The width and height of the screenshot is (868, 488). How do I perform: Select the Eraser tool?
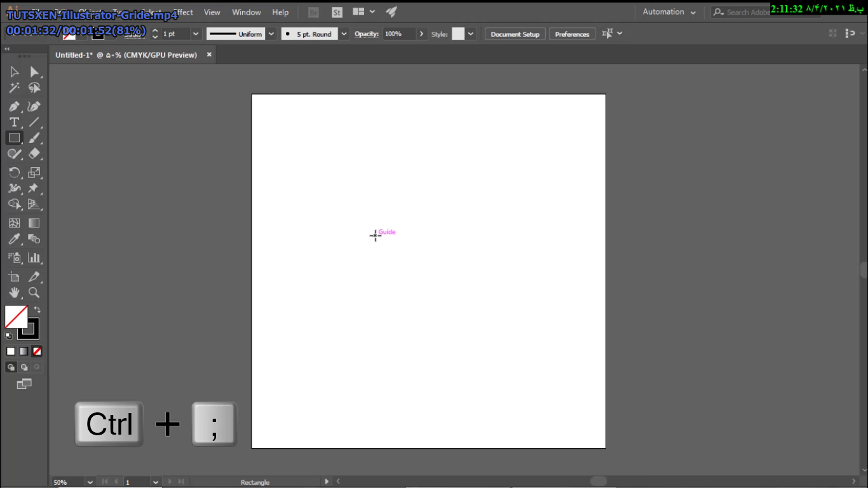[x=34, y=154]
